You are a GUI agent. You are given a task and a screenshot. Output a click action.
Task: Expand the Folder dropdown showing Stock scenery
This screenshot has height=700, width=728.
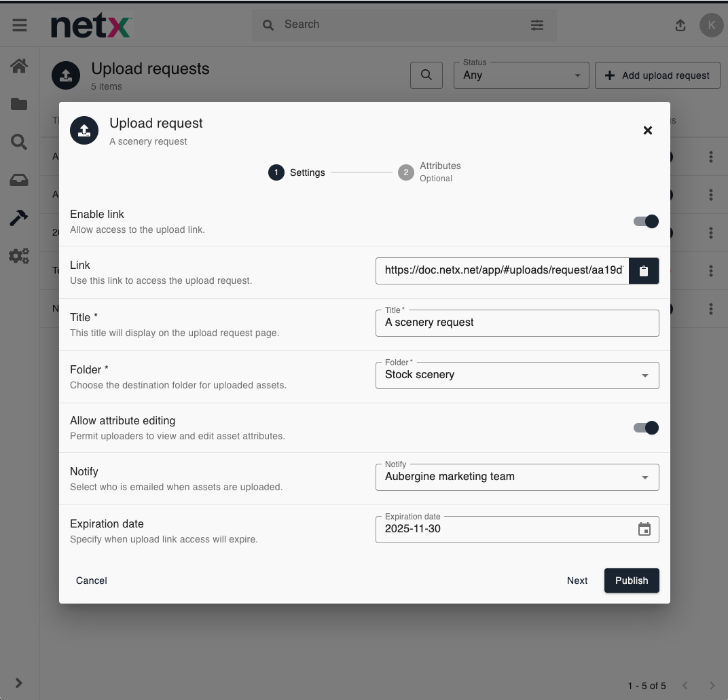[517, 375]
